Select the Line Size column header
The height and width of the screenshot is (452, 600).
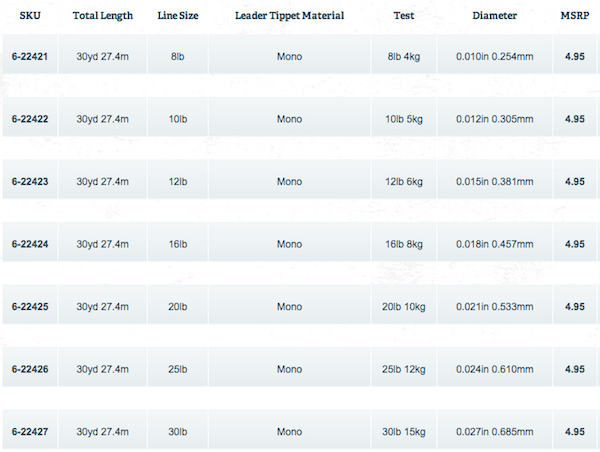[x=178, y=16]
